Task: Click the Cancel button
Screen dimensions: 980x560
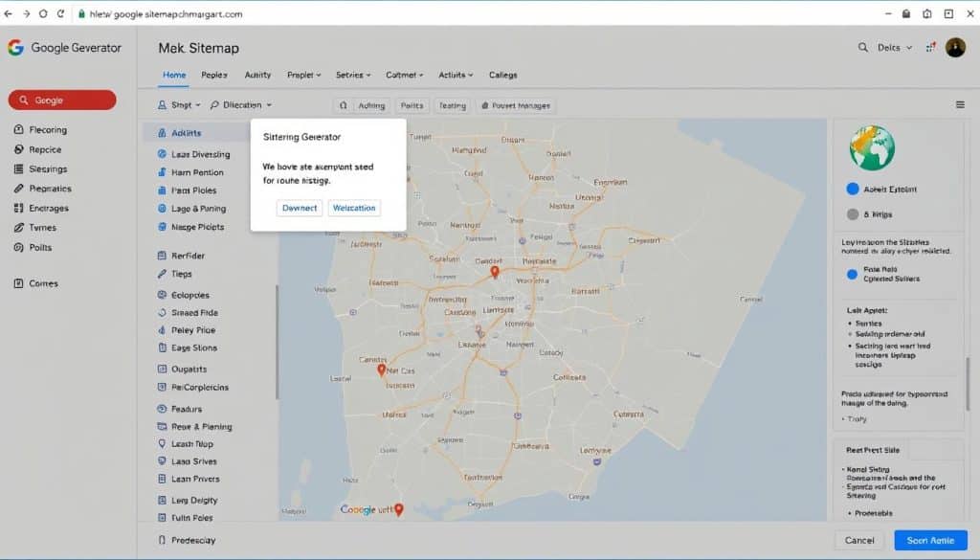Action: [x=859, y=540]
